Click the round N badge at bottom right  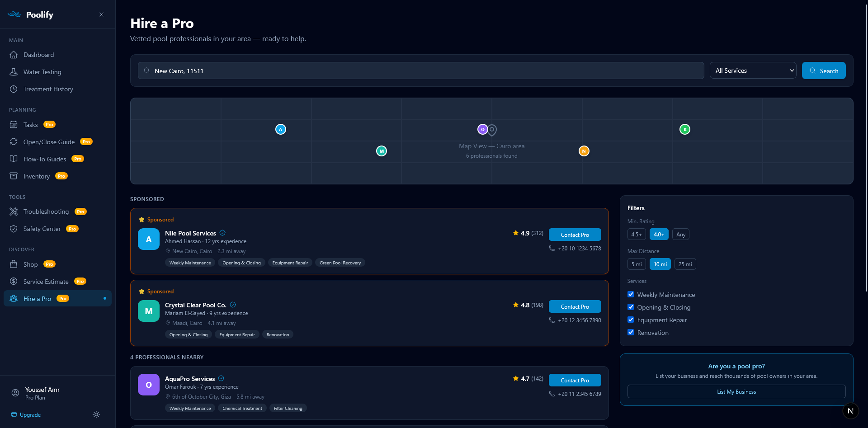pyautogui.click(x=850, y=411)
